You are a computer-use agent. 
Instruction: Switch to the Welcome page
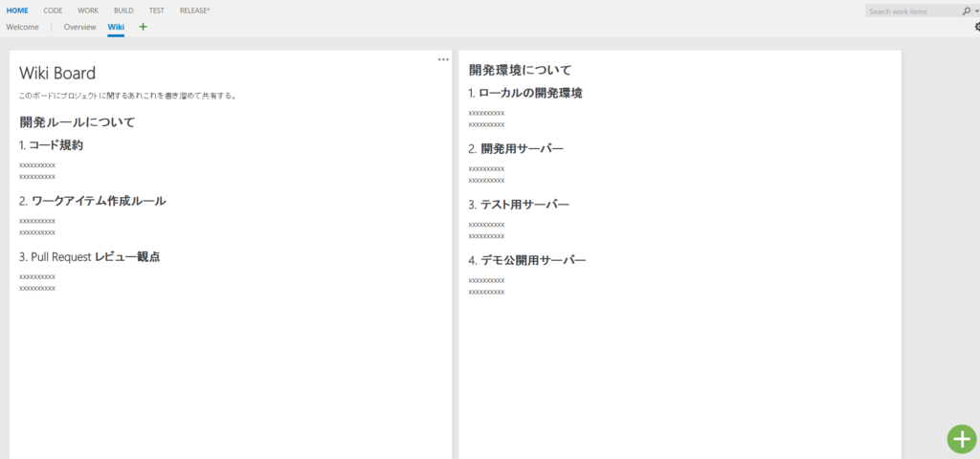(x=23, y=27)
